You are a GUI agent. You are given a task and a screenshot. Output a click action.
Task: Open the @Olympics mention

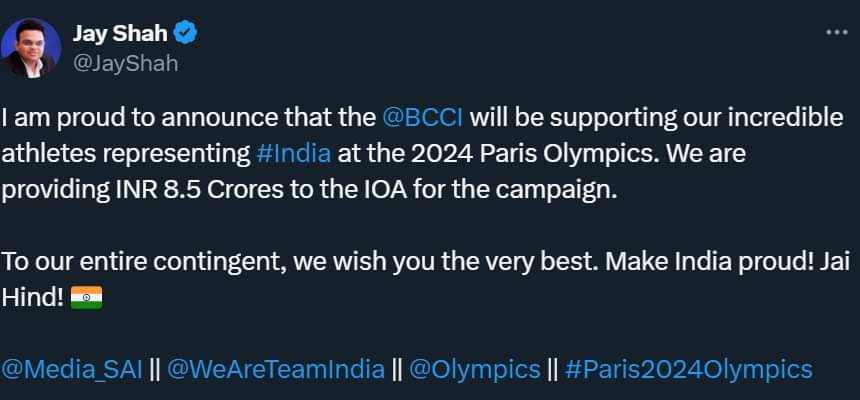[x=475, y=369]
